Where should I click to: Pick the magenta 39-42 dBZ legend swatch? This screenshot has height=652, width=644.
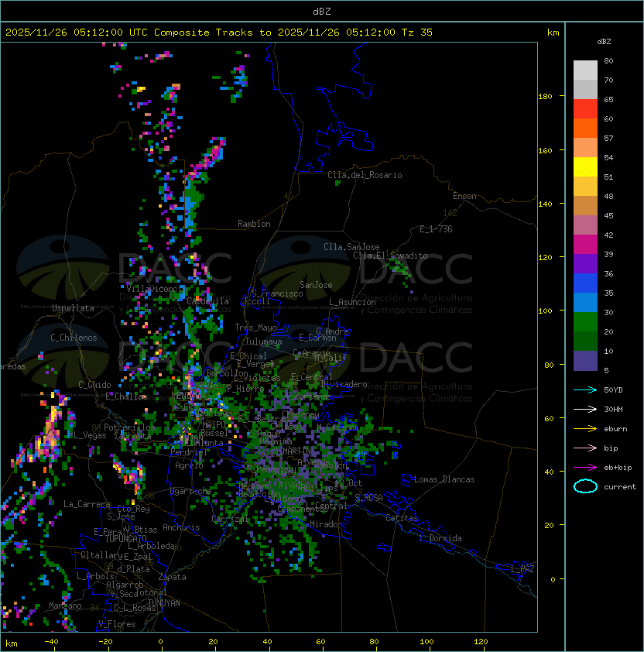point(585,245)
